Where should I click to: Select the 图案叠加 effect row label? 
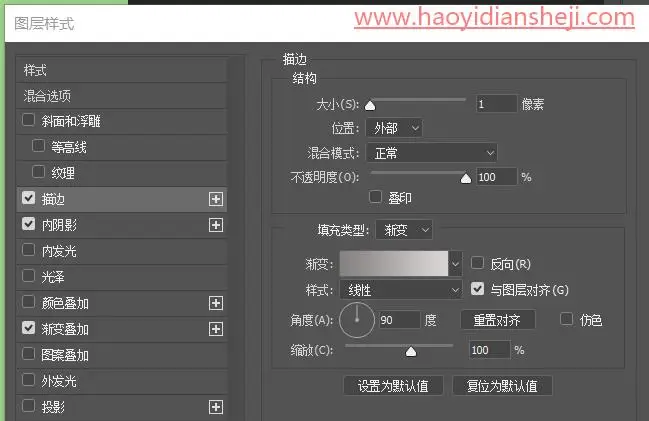coord(65,355)
